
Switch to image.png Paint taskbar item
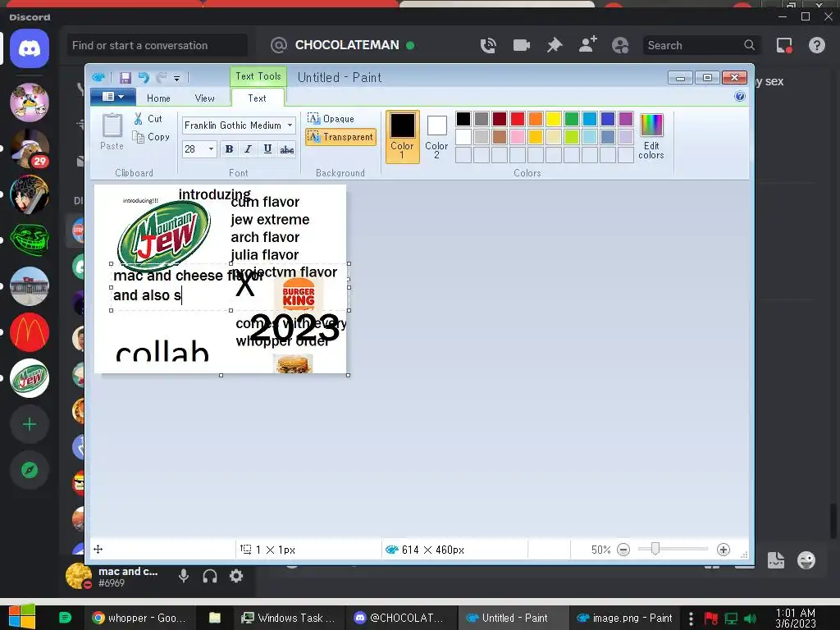(x=624, y=618)
